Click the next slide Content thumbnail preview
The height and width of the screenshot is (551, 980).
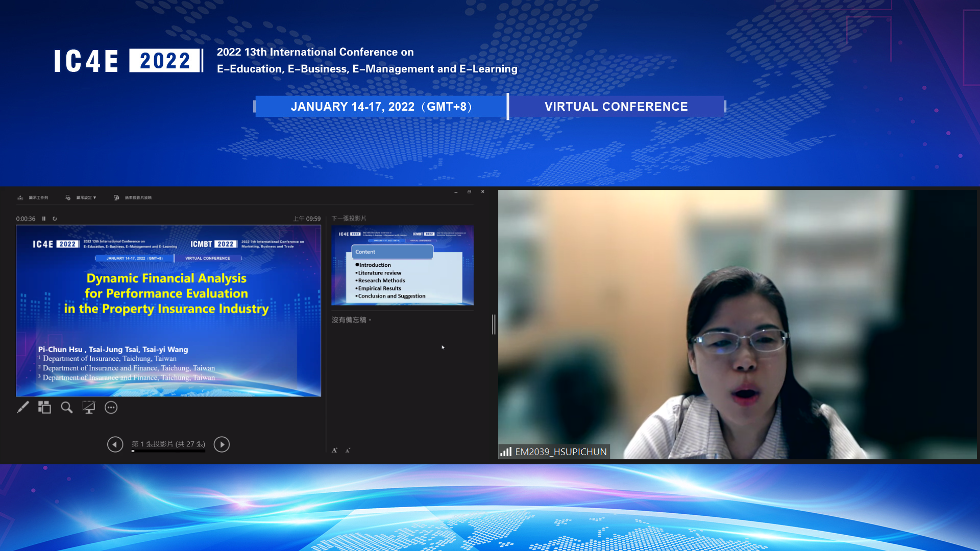(x=402, y=265)
